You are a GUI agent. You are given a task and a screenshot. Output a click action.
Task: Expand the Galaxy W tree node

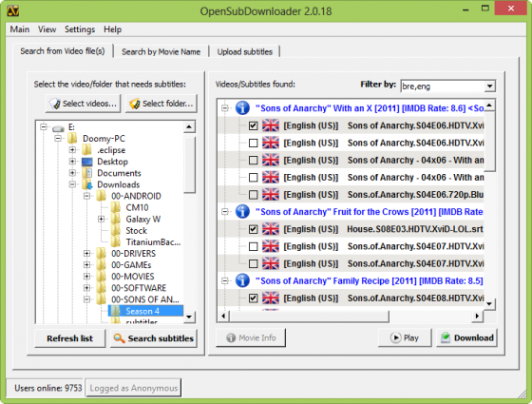(x=101, y=219)
